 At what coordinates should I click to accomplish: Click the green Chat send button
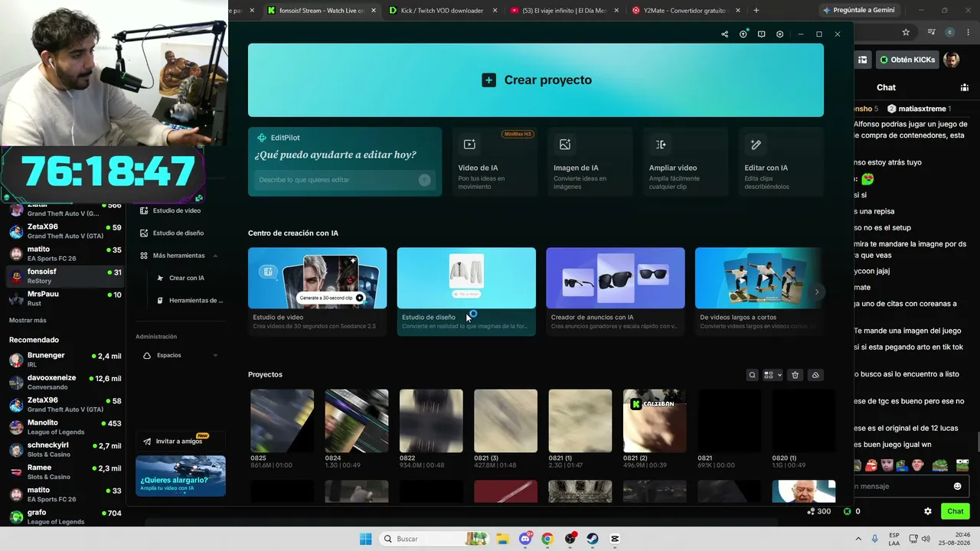(955, 511)
